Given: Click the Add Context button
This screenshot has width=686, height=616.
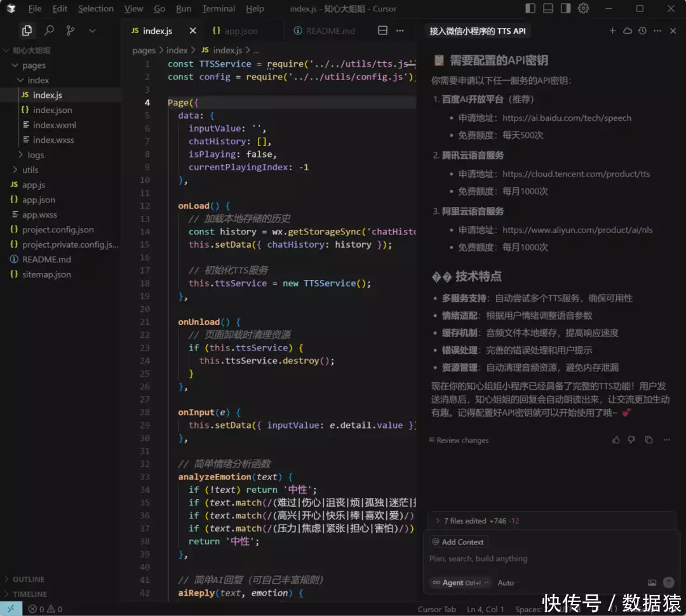Looking at the screenshot, I should coord(459,542).
